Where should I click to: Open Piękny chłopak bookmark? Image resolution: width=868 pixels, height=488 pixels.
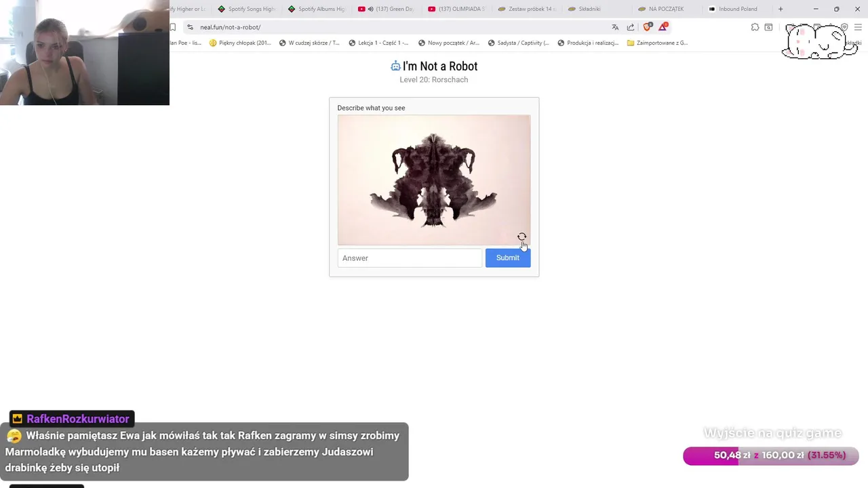click(240, 43)
